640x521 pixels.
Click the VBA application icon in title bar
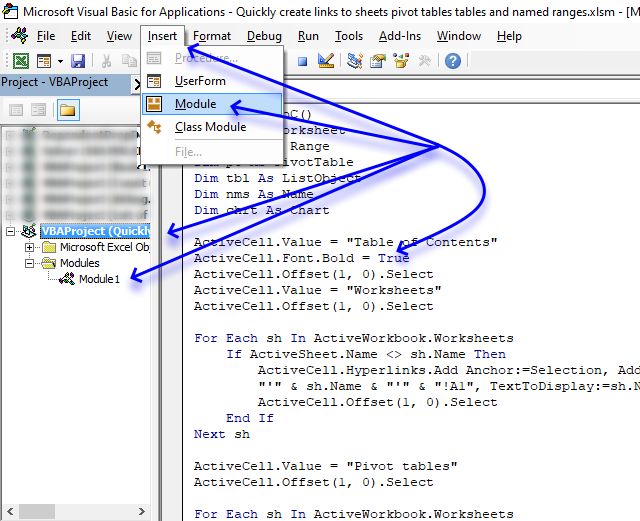(x=10, y=11)
